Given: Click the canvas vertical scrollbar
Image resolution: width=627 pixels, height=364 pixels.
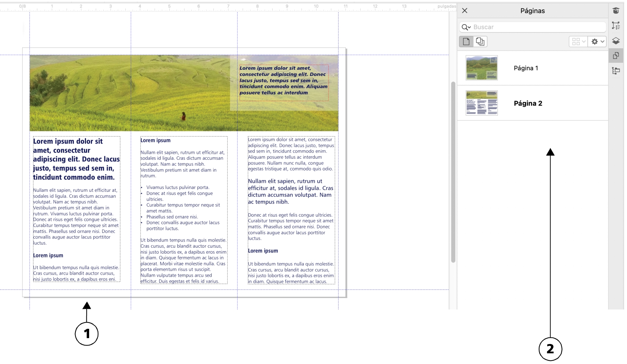Looking at the screenshot, I should point(453,173).
